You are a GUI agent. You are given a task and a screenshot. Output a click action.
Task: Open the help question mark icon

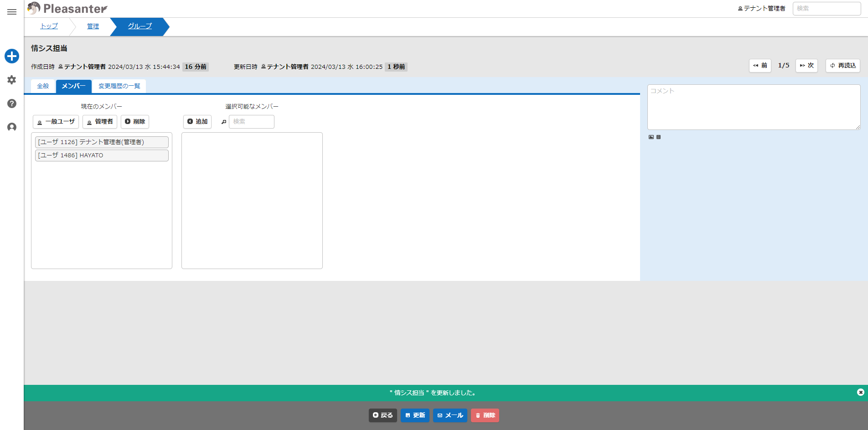[12, 104]
